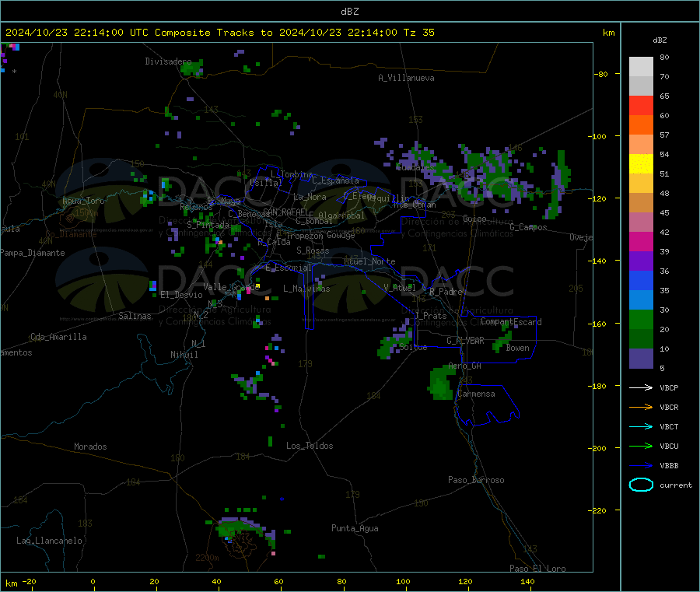Click the 'Guadales' map label
700x592 pixels.
(415, 167)
